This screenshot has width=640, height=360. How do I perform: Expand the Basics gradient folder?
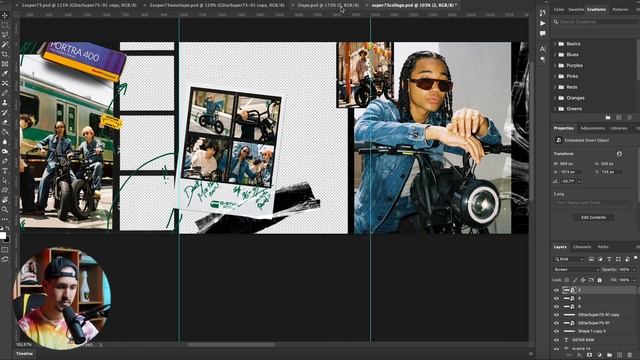pyautogui.click(x=555, y=44)
